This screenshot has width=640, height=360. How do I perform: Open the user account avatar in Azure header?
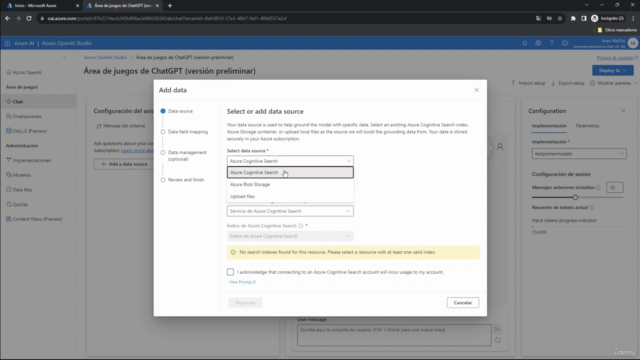(633, 43)
